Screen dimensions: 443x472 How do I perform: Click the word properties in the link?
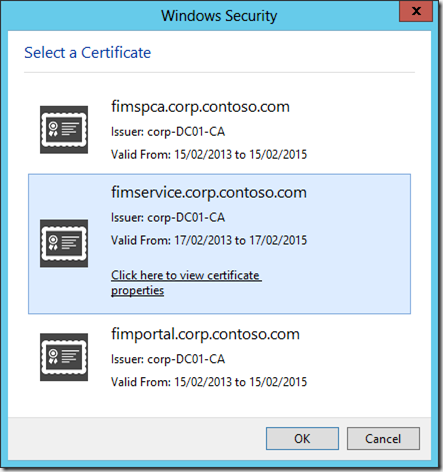[137, 291]
